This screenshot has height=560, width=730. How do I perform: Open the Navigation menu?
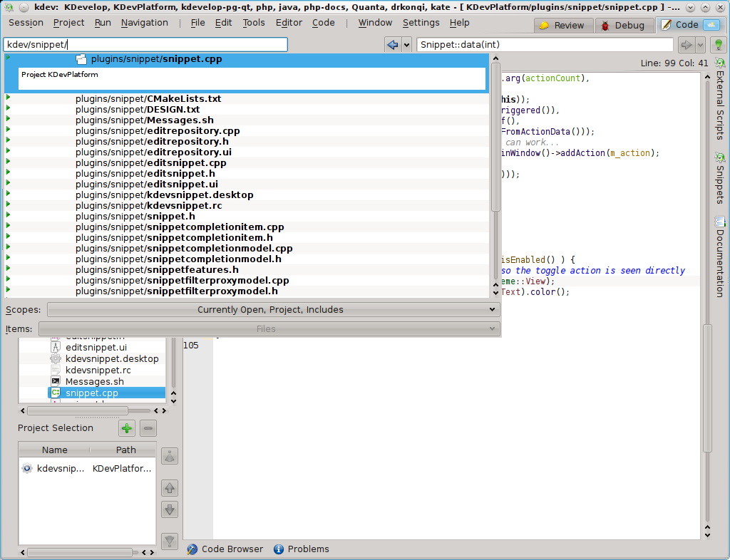[144, 23]
